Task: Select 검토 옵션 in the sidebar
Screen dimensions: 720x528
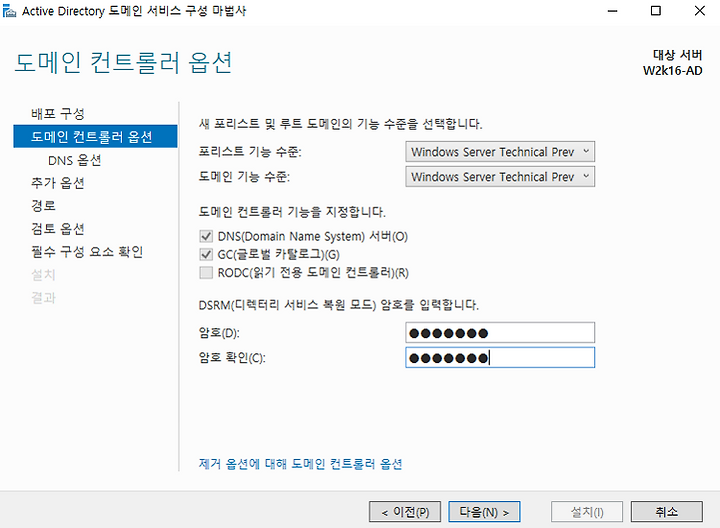Action: point(58,229)
